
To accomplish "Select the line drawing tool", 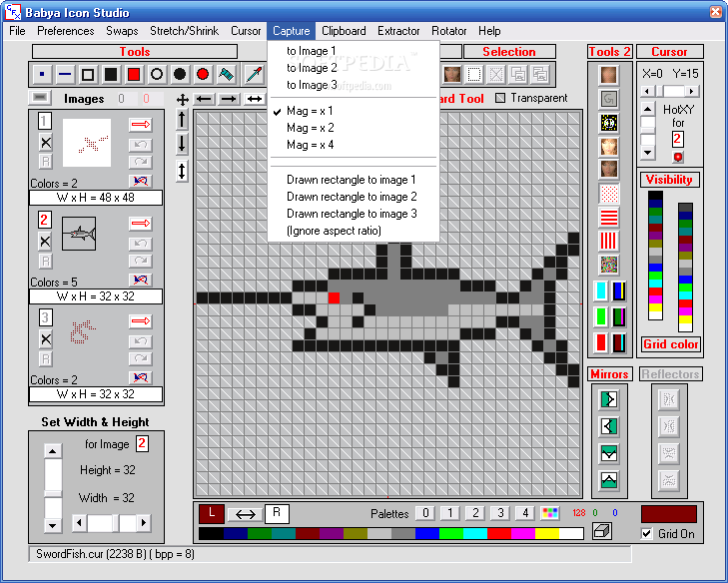I will 65,74.
